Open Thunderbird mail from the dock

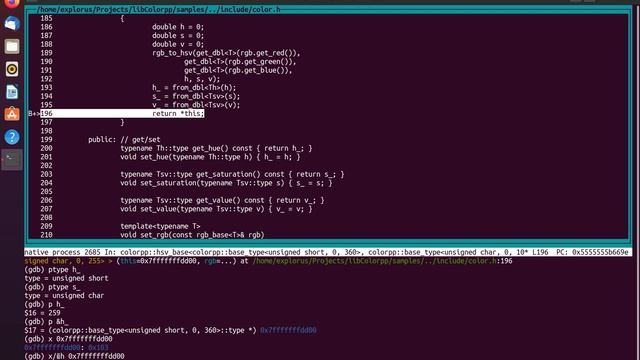point(12,24)
